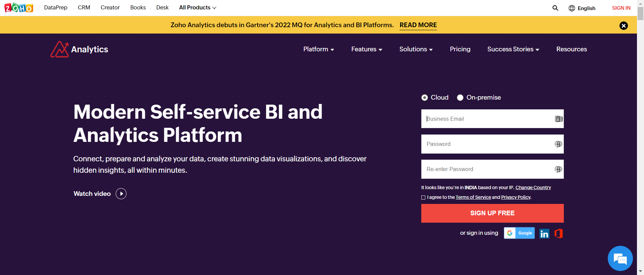Click the Zoho Analytics logo icon
Image resolution: width=644 pixels, height=275 pixels.
click(59, 49)
